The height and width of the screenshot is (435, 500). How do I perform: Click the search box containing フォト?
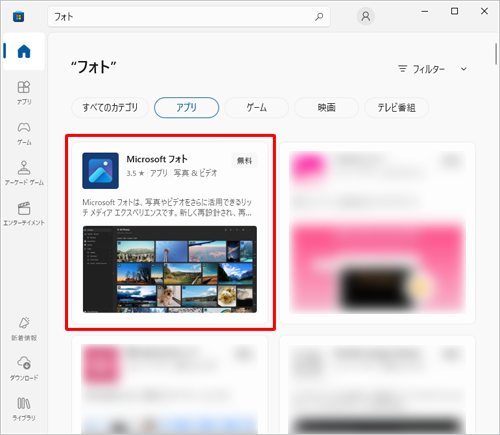click(189, 17)
